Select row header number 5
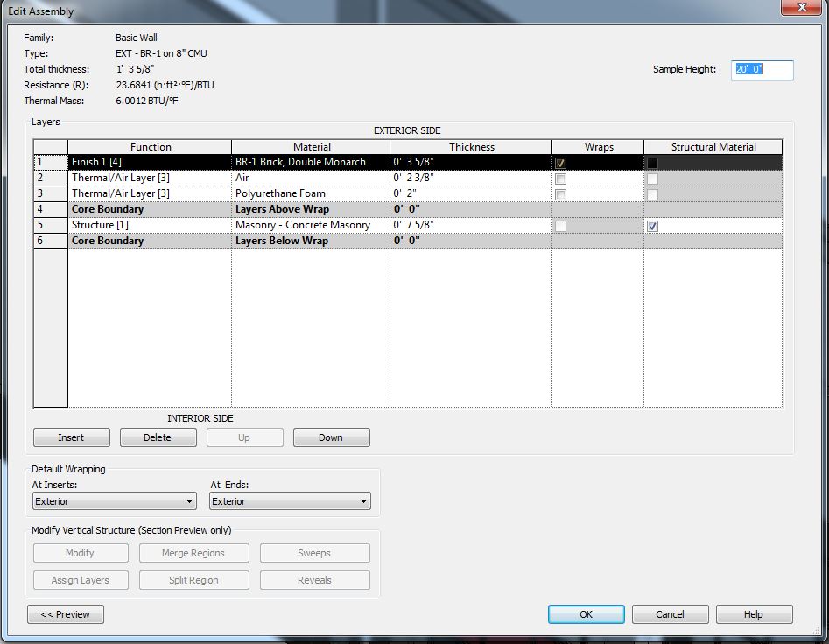829x644 pixels. point(50,225)
